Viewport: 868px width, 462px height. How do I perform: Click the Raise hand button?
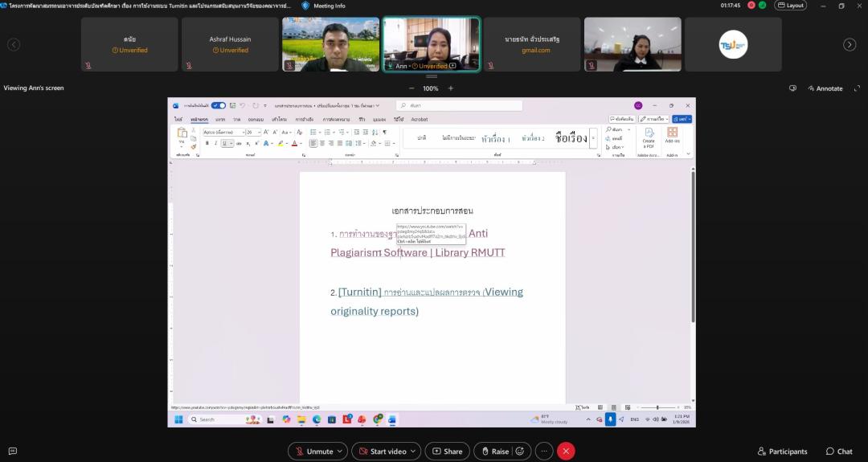493,452
